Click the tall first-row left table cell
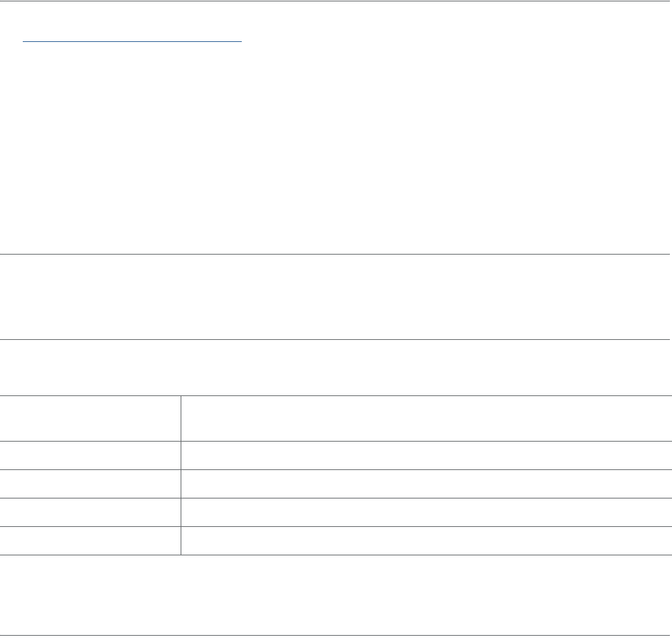This screenshot has width=672, height=640. click(90, 418)
